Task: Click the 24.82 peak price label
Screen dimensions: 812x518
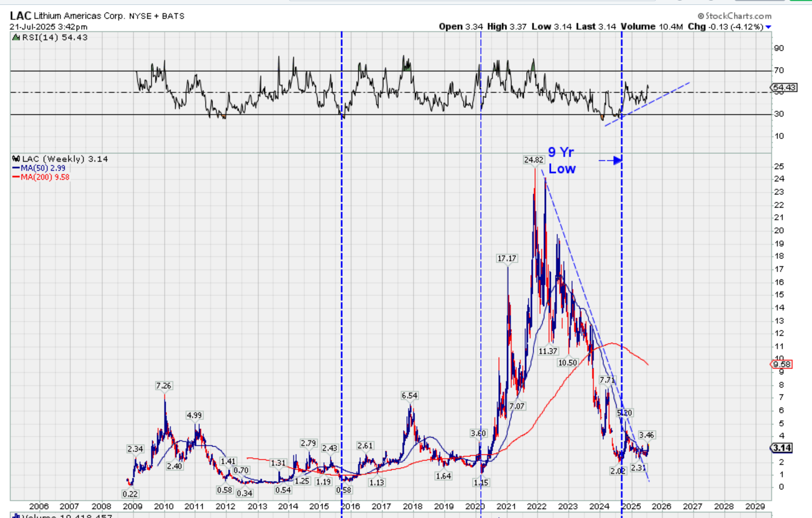Action: pos(534,160)
